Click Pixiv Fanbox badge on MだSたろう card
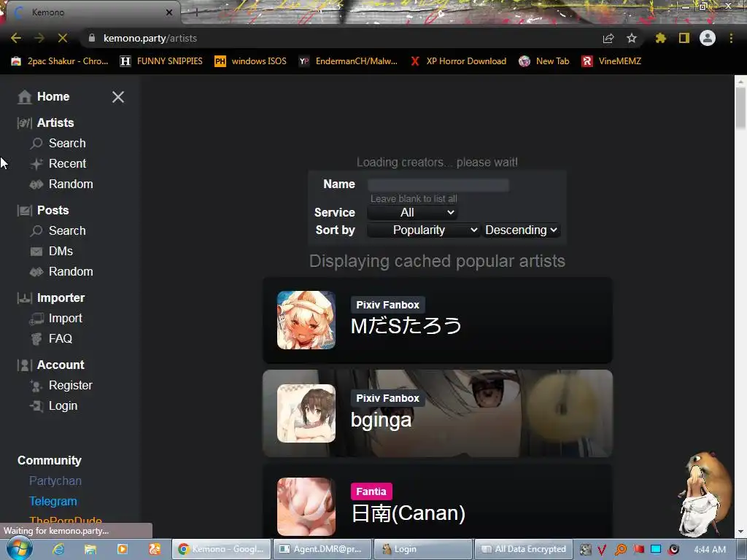The height and width of the screenshot is (560, 747). [388, 305]
